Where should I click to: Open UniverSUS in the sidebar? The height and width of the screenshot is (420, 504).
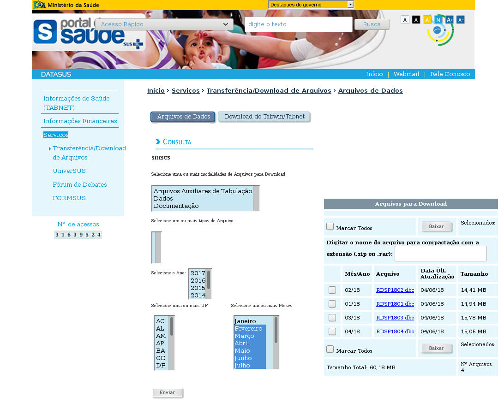click(69, 171)
